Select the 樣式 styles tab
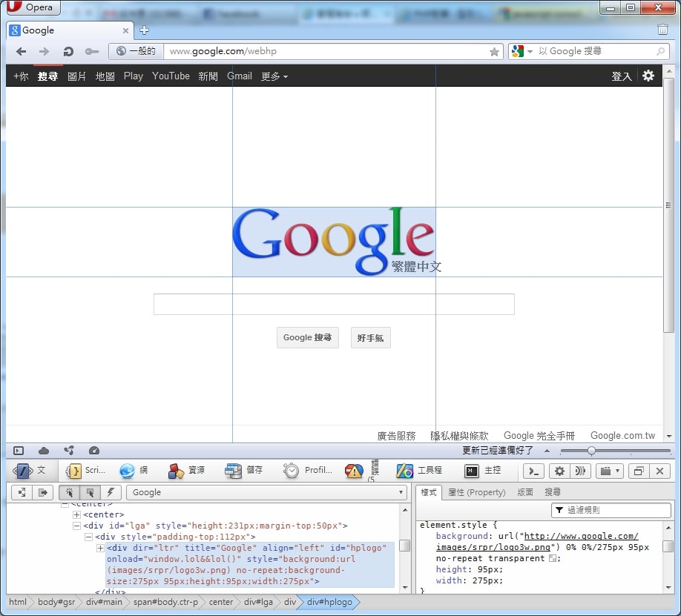 point(429,492)
